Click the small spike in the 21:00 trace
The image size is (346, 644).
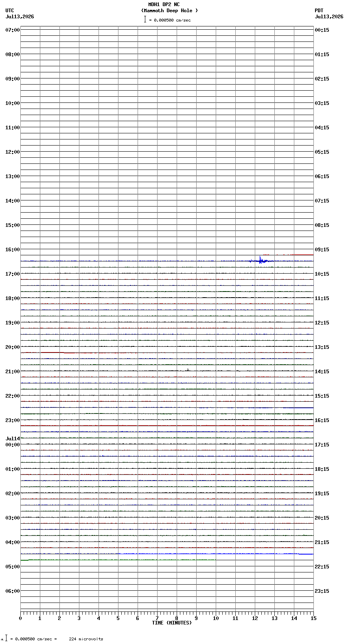pos(188,370)
